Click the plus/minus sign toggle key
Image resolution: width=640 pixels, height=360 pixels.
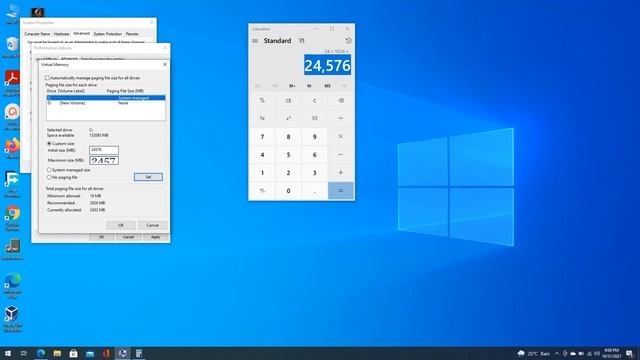click(x=262, y=191)
